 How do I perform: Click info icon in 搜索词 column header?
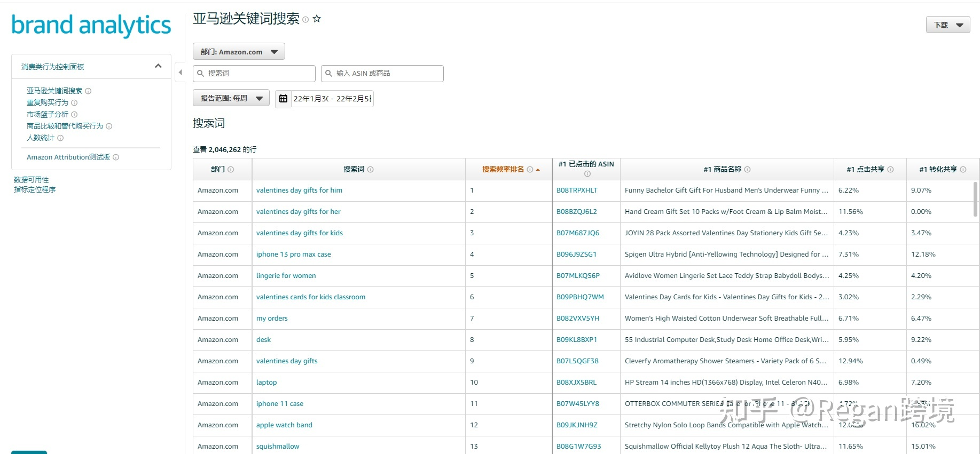coord(371,170)
